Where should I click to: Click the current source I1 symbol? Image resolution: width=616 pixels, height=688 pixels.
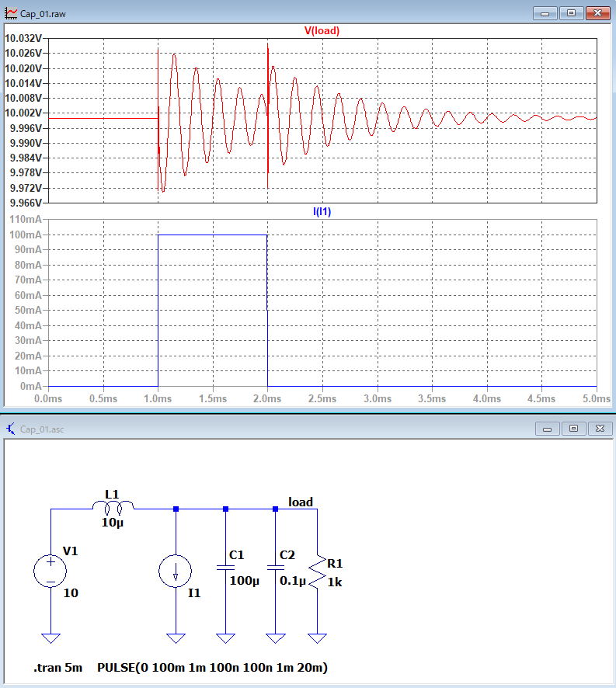(176, 572)
